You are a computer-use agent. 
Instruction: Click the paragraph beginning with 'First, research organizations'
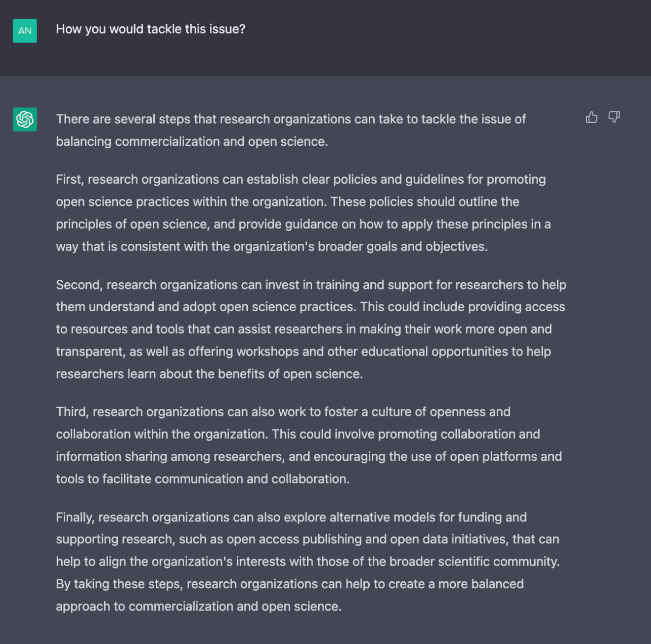(x=303, y=213)
